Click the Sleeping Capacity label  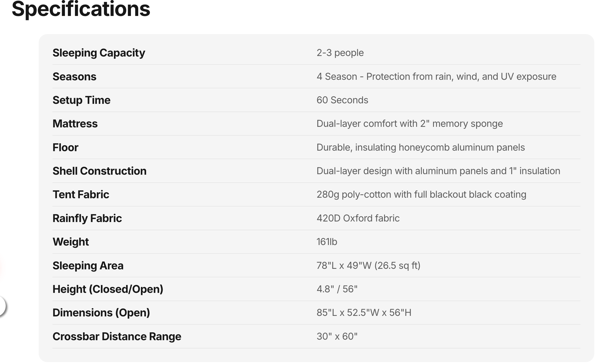coord(99,53)
